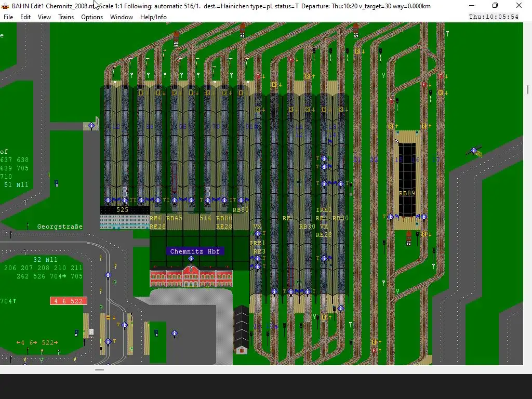The height and width of the screenshot is (399, 532).
Task: Select the RB45 line label
Action: pos(175,218)
